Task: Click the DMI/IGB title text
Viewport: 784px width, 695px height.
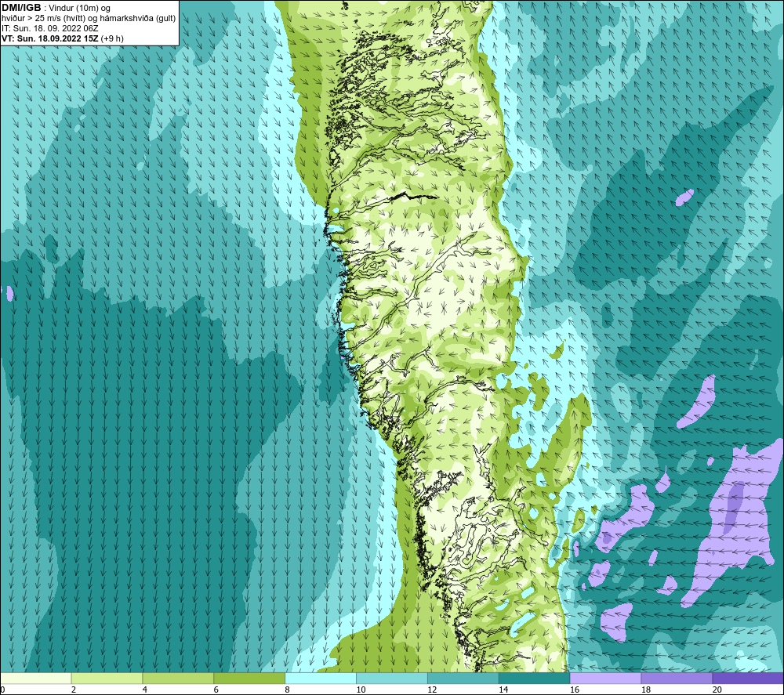Action: point(21,8)
